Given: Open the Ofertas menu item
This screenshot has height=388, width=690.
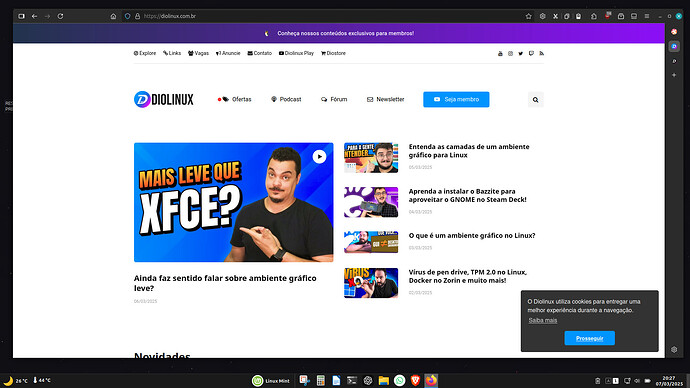Looking at the screenshot, I should pyautogui.click(x=235, y=99).
